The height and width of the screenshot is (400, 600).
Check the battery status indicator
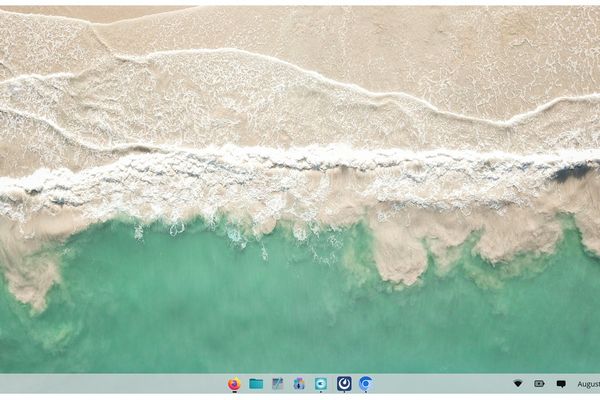(x=539, y=384)
